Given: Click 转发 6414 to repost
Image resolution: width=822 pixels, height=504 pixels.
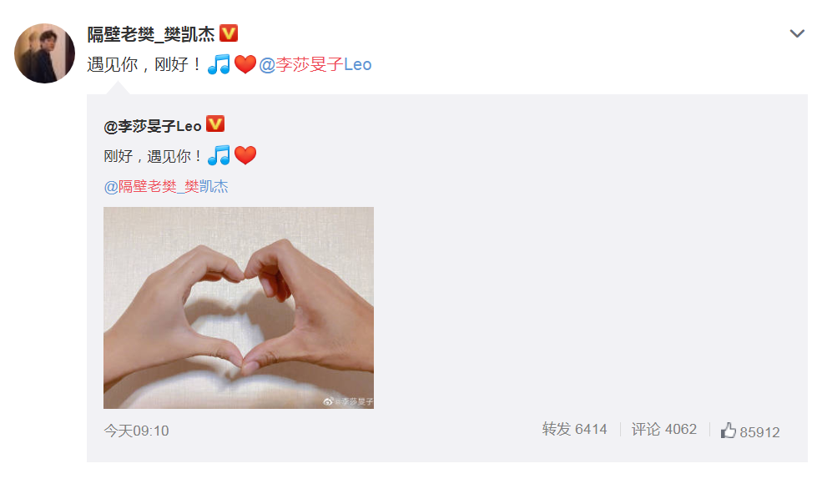Looking at the screenshot, I should tap(574, 429).
